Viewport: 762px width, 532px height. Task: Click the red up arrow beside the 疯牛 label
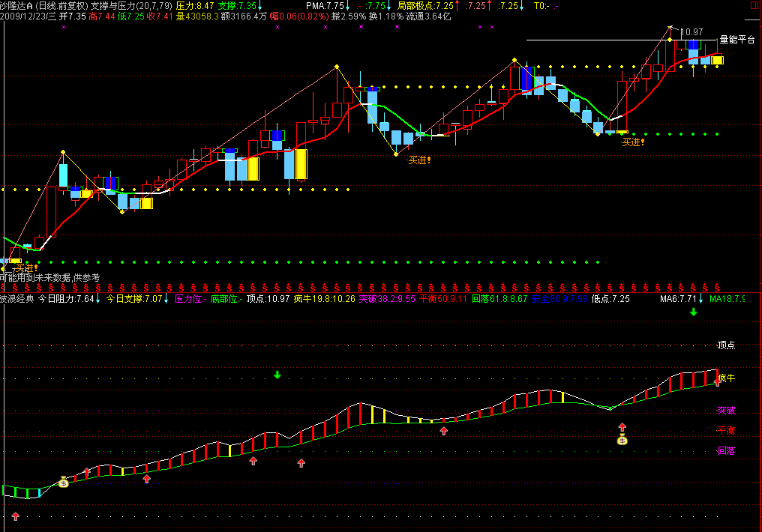point(717,382)
